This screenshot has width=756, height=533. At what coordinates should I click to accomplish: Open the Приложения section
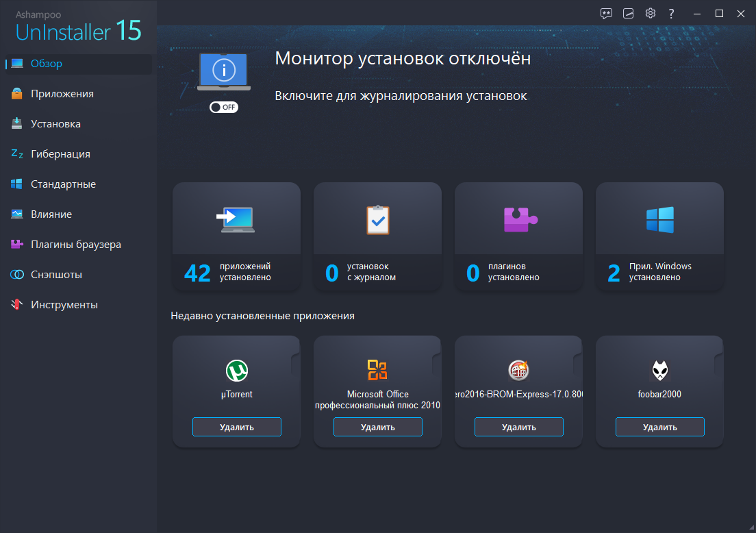[x=62, y=94]
